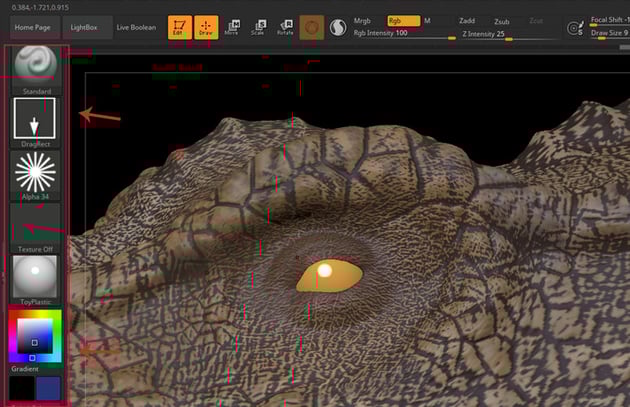
Task: Open the Alpha 34 picker
Action: (x=37, y=173)
